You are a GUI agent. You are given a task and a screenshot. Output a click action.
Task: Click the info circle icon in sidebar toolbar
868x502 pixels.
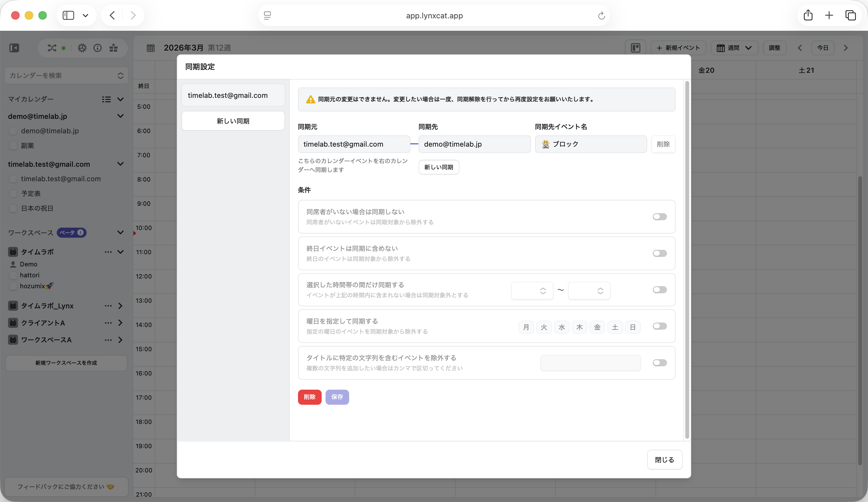click(98, 48)
